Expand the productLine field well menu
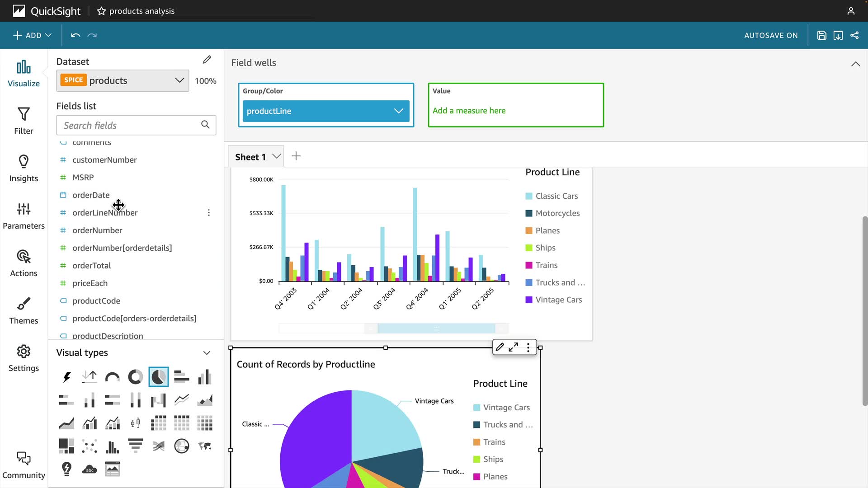This screenshot has width=868, height=488. click(x=398, y=111)
